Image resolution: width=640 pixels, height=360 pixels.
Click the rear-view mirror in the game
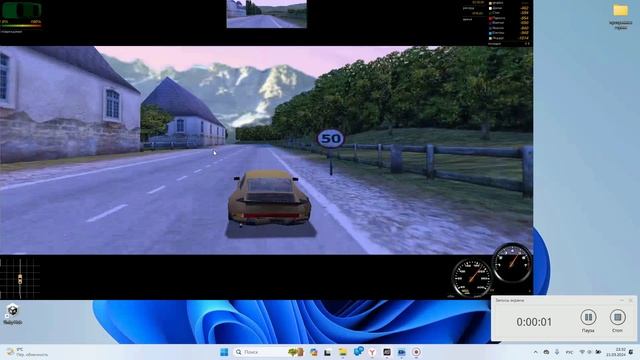pyautogui.click(x=267, y=14)
